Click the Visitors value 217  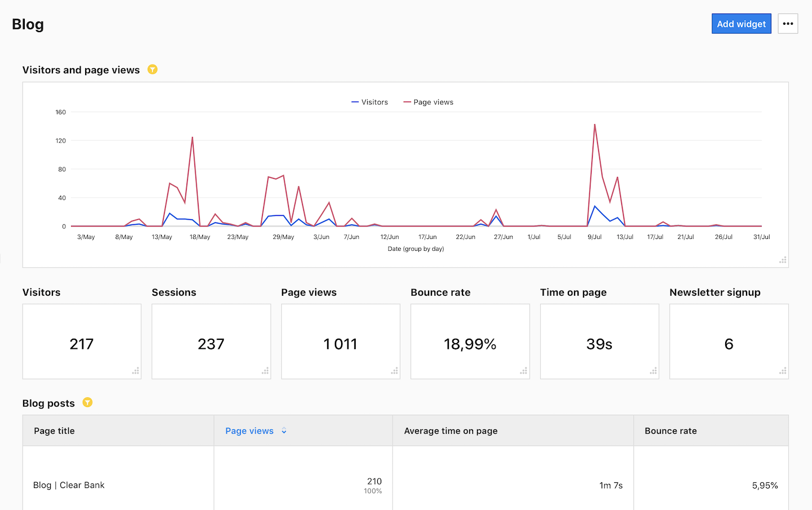click(82, 344)
